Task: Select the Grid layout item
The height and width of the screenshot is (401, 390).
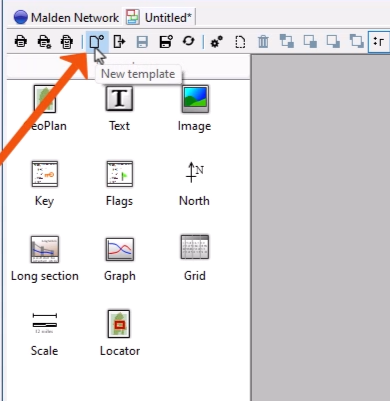Action: [195, 258]
